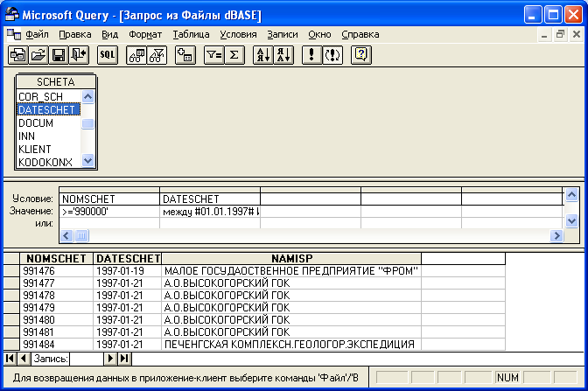Sort ascending with А-Я down icon
Screen dimensions: 588x391
[x=263, y=55]
